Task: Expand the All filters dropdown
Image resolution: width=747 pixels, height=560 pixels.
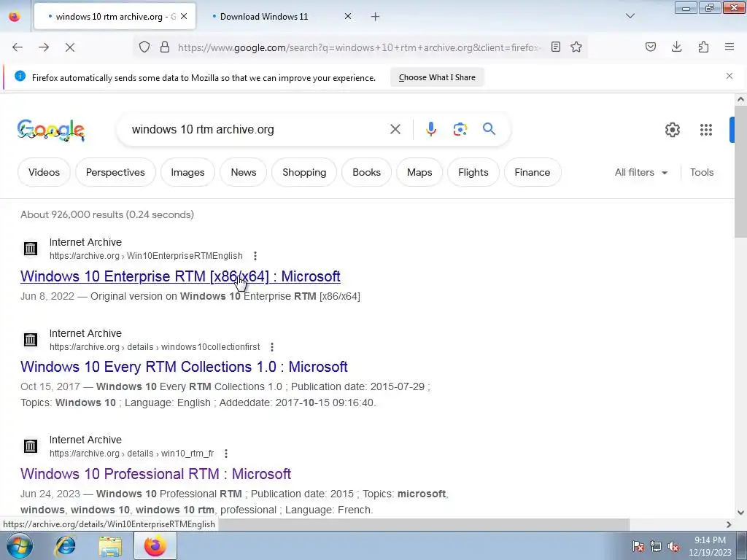Action: pyautogui.click(x=641, y=172)
